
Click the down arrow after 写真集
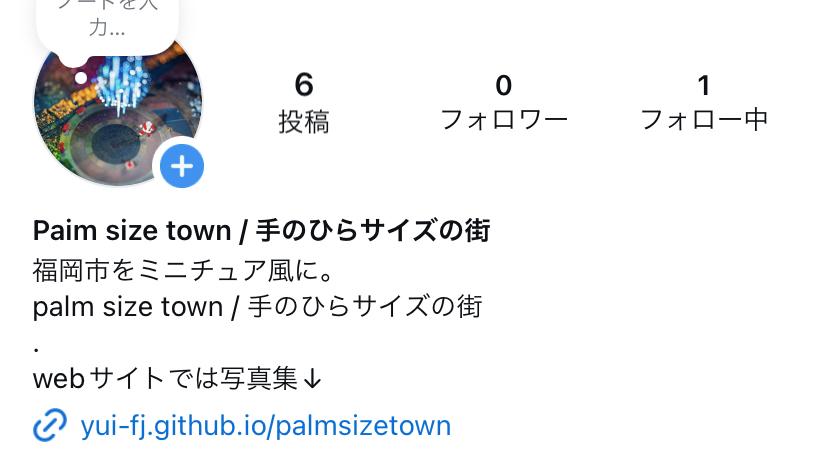pos(313,379)
